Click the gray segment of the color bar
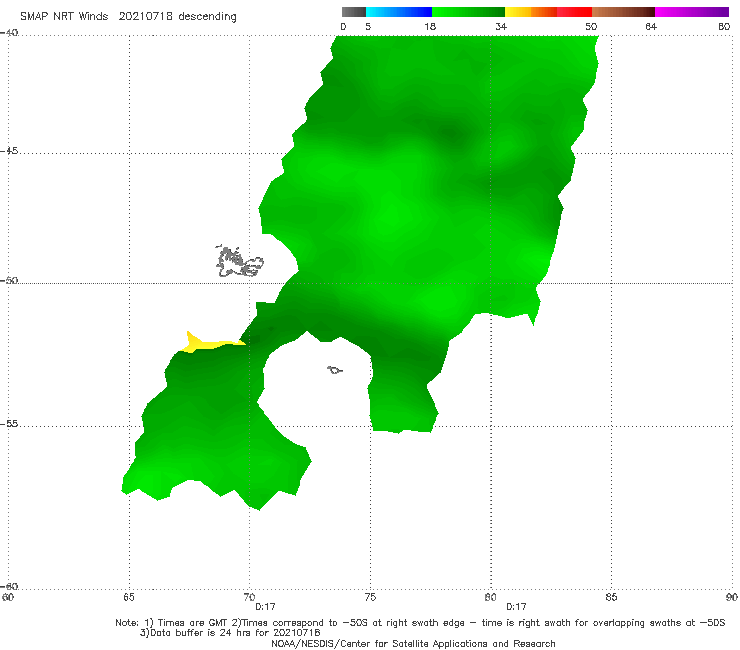The height and width of the screenshot is (650, 740). (x=354, y=12)
